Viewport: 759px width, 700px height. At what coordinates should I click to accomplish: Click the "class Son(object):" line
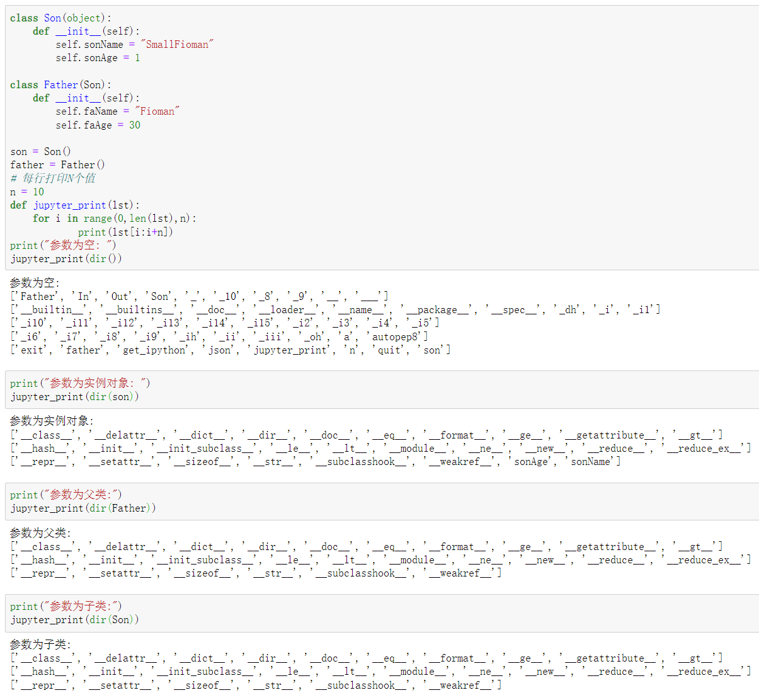click(x=60, y=18)
